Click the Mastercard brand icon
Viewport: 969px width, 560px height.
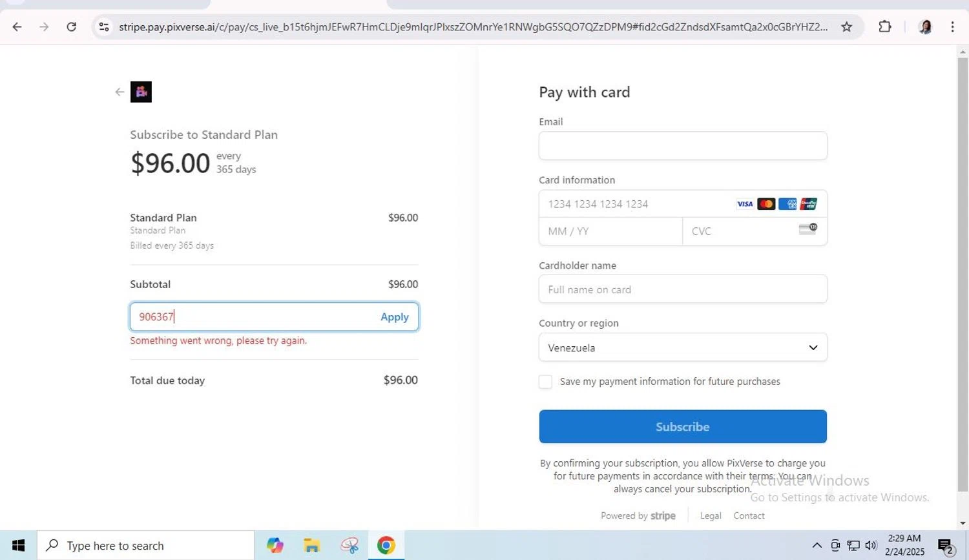click(x=766, y=204)
